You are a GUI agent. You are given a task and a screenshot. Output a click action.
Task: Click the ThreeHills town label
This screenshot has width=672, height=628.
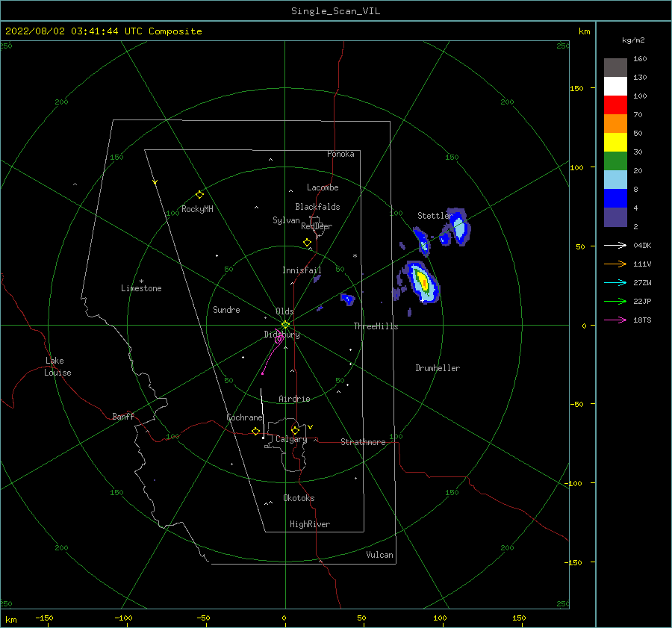(x=376, y=326)
